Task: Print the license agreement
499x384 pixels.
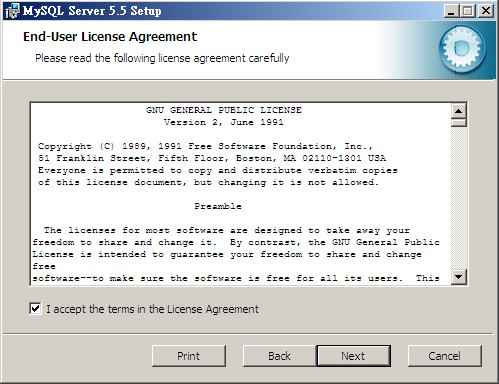Action: 189,356
